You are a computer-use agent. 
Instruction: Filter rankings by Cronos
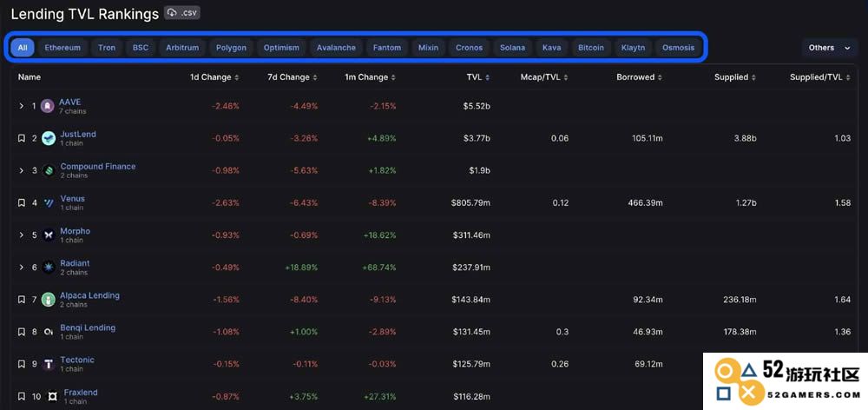469,48
